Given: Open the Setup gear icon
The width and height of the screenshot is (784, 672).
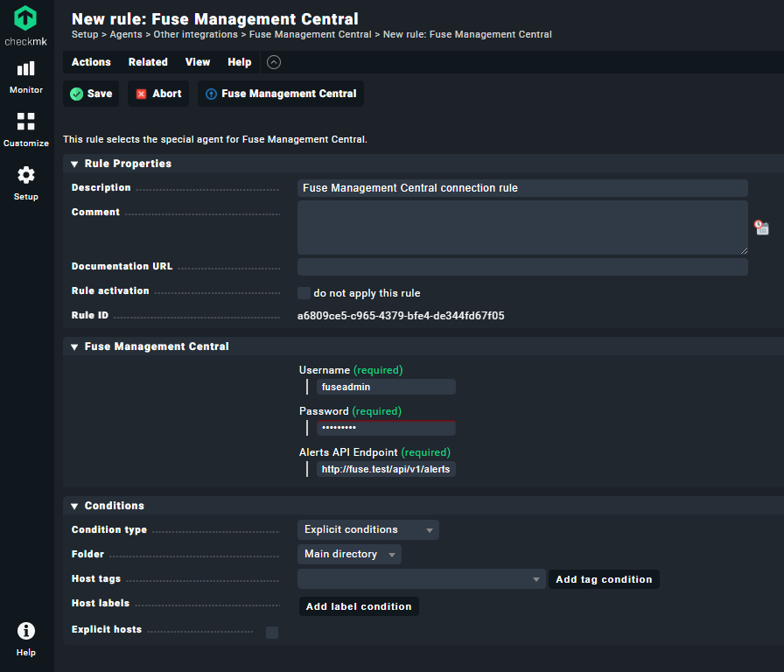Looking at the screenshot, I should coord(26,175).
